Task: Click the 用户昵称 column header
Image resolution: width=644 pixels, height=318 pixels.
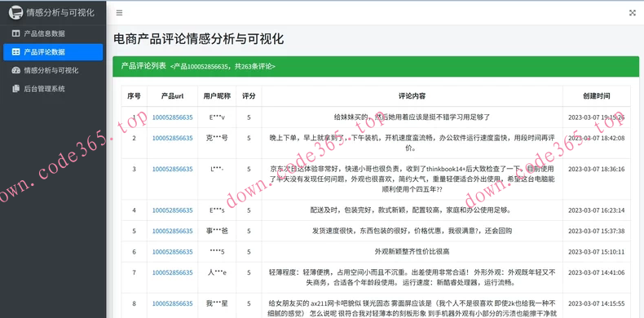Action: coord(217,96)
